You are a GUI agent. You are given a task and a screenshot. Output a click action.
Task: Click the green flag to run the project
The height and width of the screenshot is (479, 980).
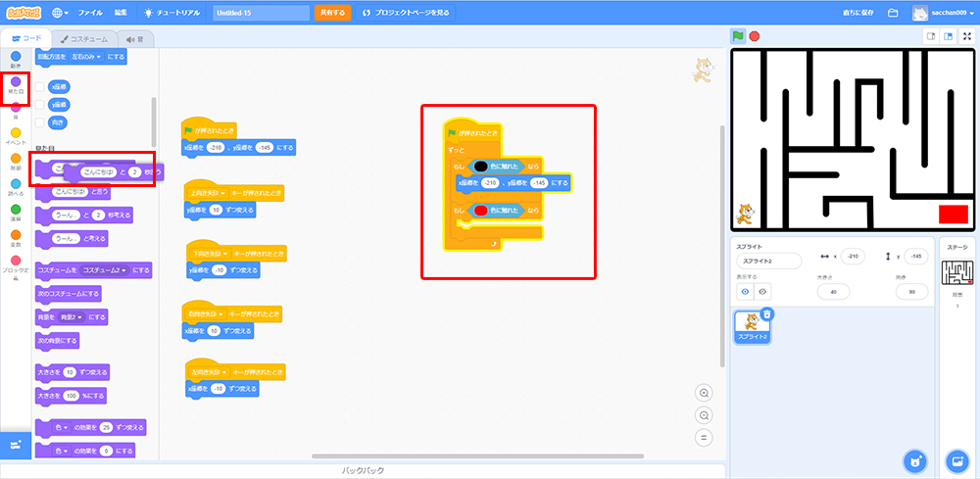(x=737, y=36)
